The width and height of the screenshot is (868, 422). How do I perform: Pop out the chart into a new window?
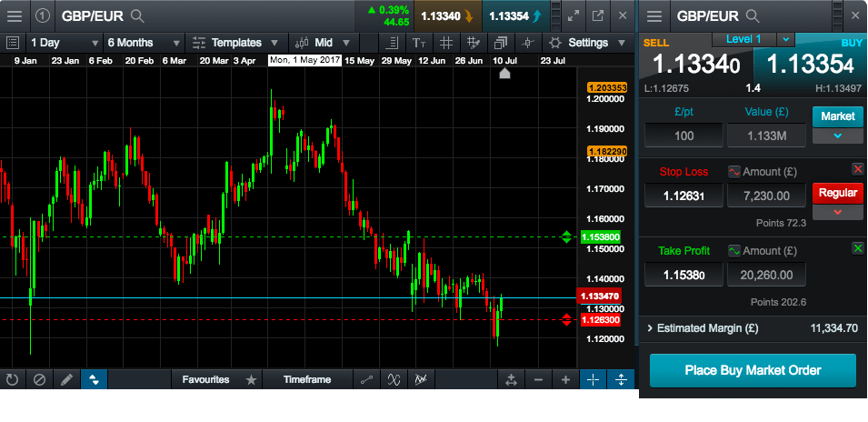click(598, 16)
